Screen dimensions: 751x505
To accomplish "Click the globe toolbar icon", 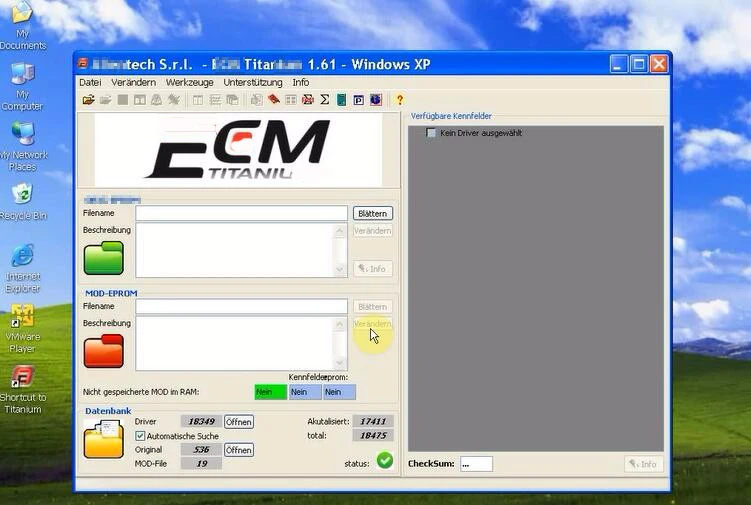I will click(376, 100).
